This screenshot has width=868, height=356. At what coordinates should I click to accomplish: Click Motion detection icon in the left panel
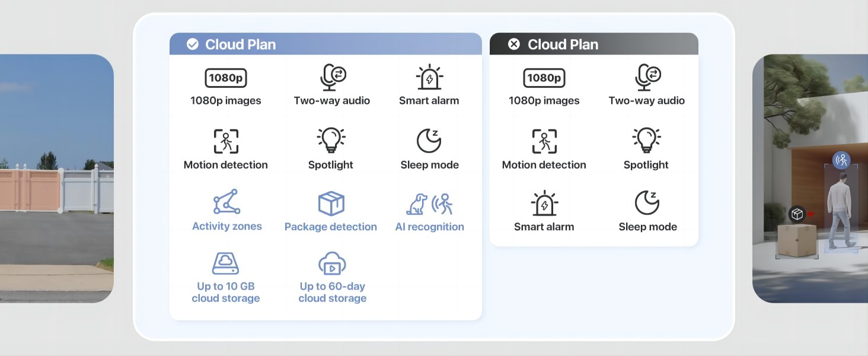[x=226, y=141]
